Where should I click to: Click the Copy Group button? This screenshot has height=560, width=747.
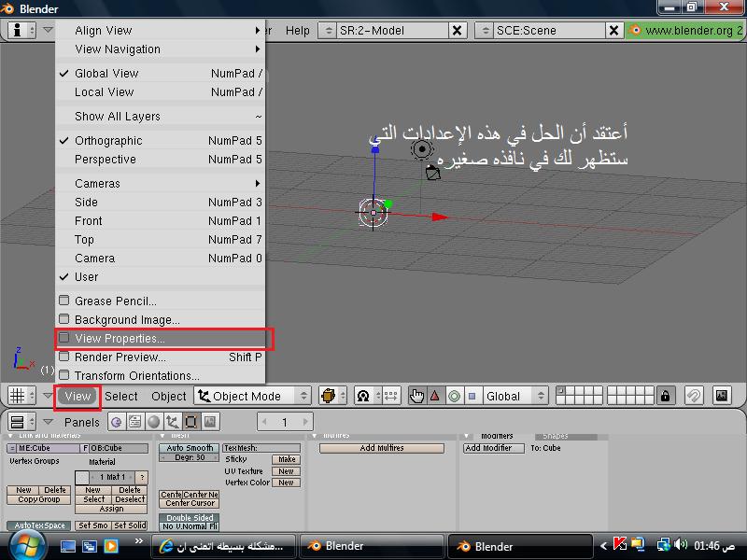[x=39, y=499]
